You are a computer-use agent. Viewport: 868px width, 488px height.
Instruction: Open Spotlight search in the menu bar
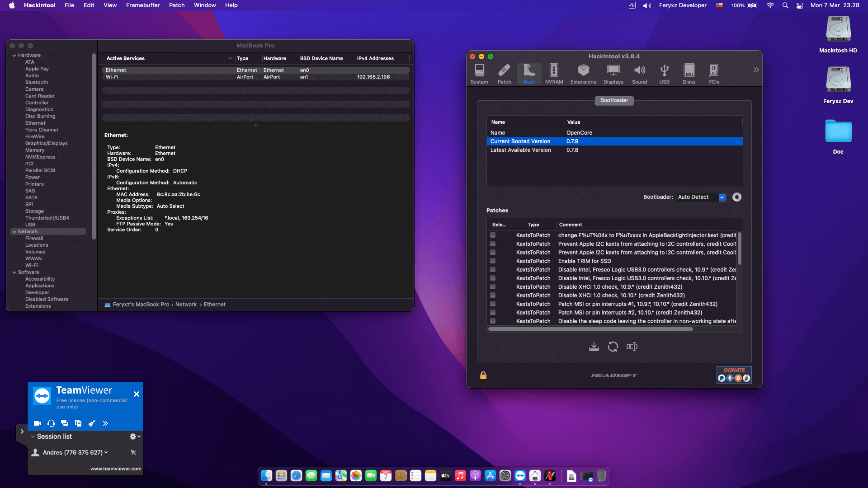tap(785, 5)
